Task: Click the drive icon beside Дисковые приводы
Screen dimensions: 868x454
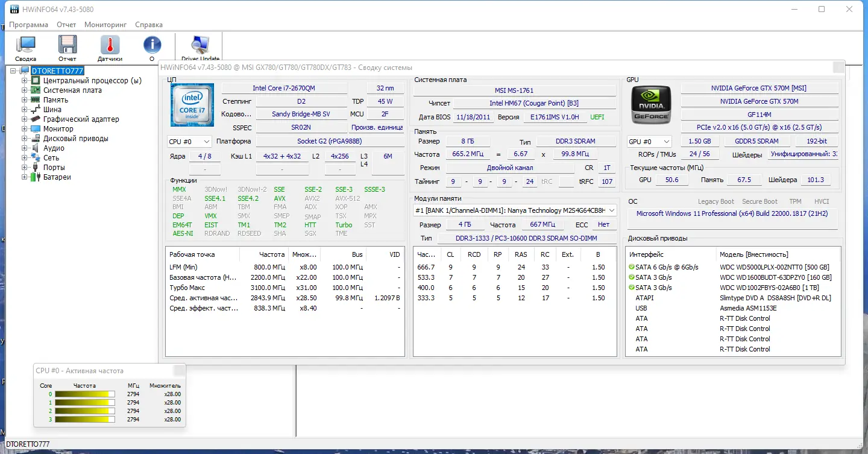Action: coord(36,139)
